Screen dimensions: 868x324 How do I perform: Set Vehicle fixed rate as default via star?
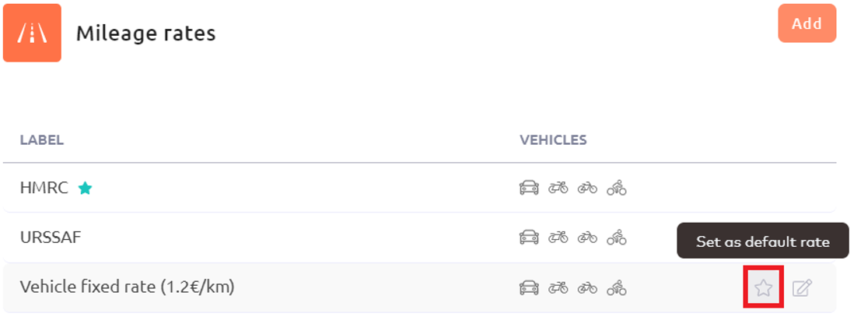coord(763,287)
